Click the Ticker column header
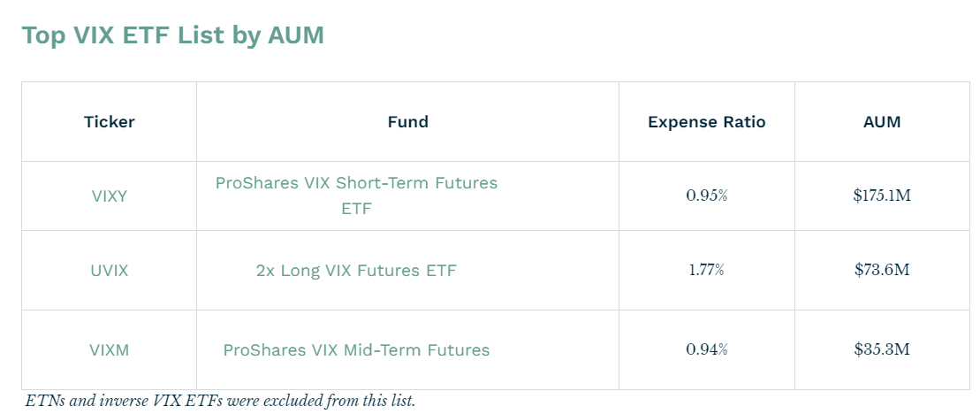Screen dimensions: 980x414 point(110,122)
